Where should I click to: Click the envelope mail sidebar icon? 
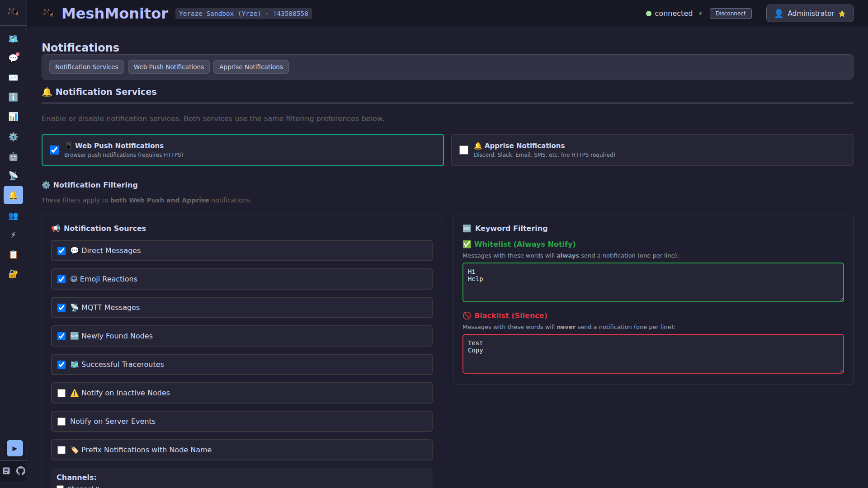point(13,78)
